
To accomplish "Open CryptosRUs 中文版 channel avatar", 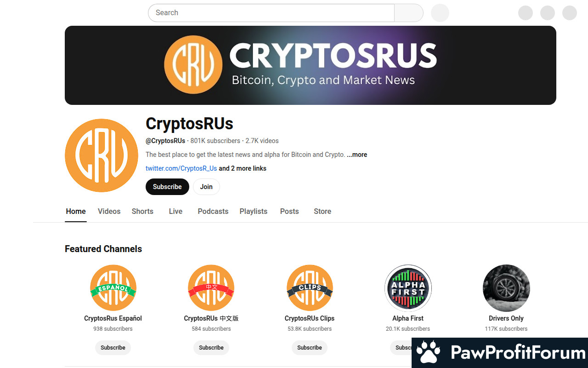I will (211, 288).
